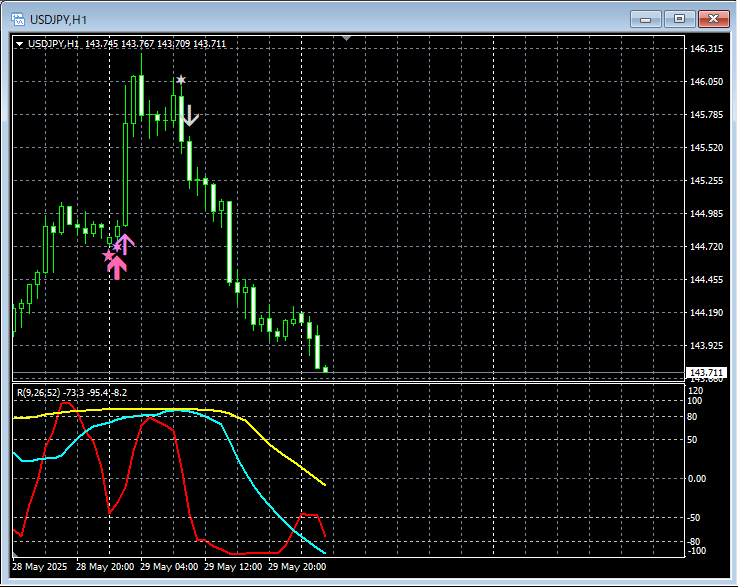This screenshot has width=738, height=587.
Task: Click the gray star marker at top
Action: coord(181,80)
